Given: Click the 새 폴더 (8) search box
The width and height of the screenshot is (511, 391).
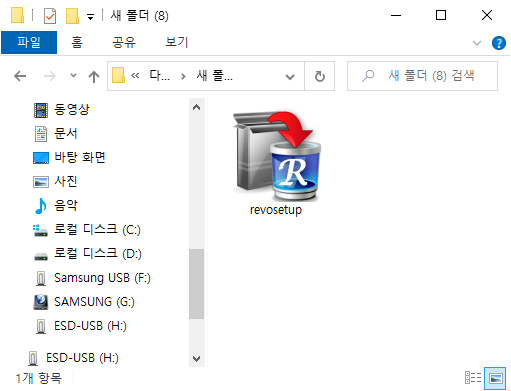Looking at the screenshot, I should pos(422,76).
